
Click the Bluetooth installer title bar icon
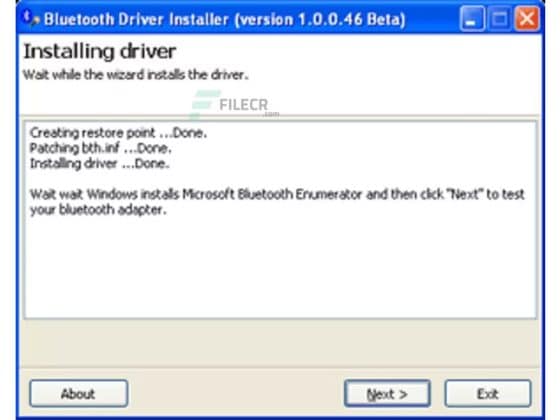point(30,18)
